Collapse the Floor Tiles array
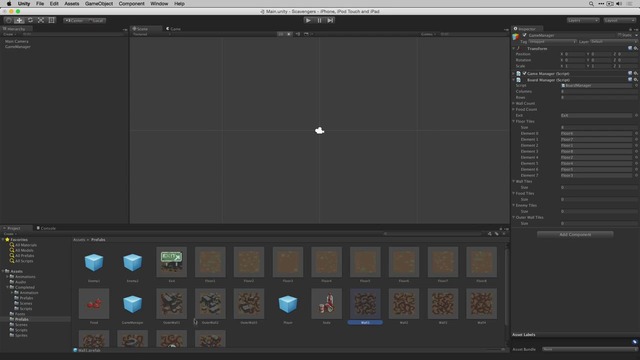This screenshot has height=360, width=640. [513, 121]
